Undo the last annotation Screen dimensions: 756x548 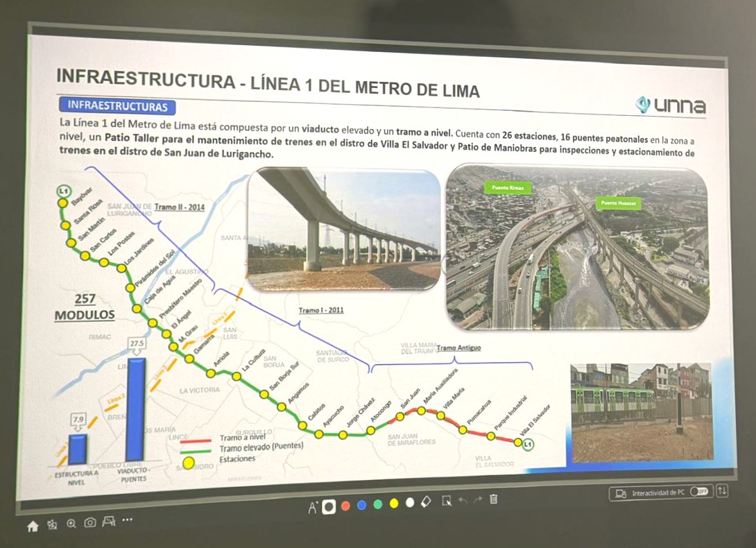click(x=463, y=499)
